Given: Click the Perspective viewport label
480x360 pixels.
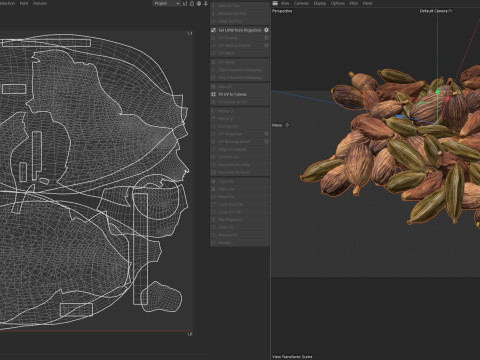Looking at the screenshot, I should (282, 11).
